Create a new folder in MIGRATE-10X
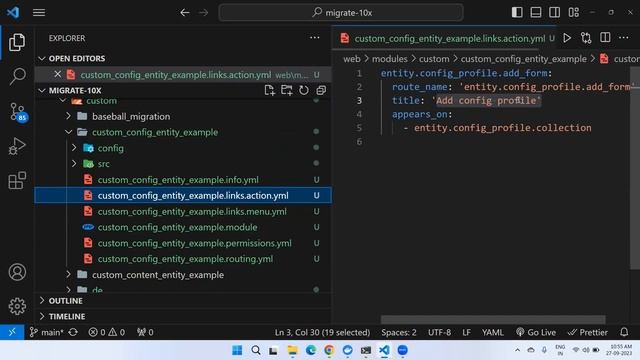Screen dimensions: 640x360 click(287, 90)
